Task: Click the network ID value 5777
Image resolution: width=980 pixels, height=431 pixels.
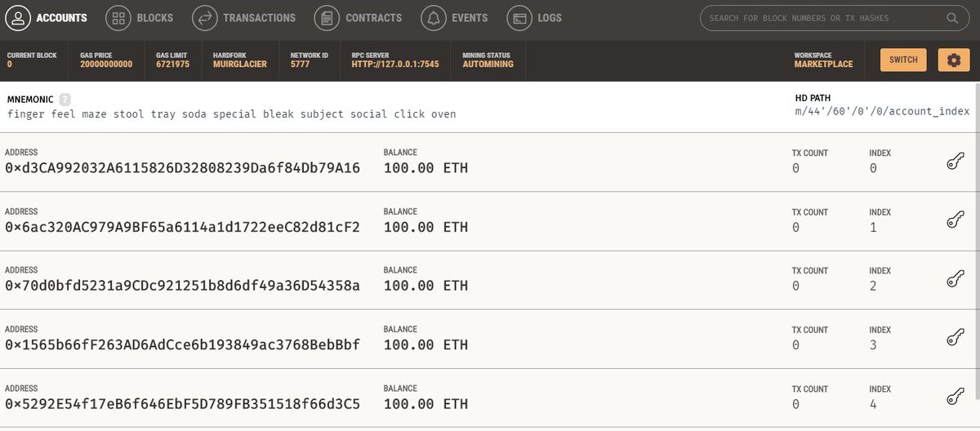Action: click(x=299, y=64)
